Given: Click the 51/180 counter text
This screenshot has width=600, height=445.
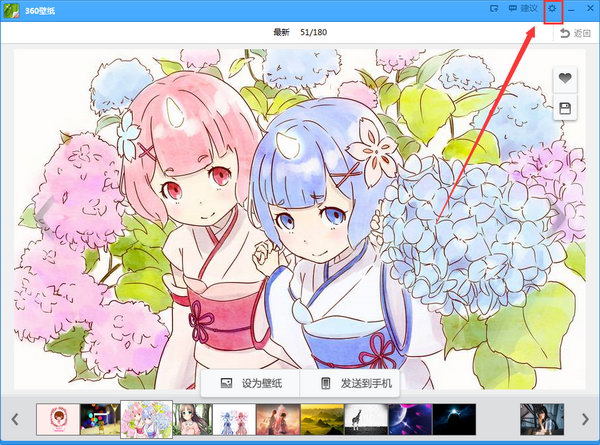Looking at the screenshot, I should (x=313, y=32).
